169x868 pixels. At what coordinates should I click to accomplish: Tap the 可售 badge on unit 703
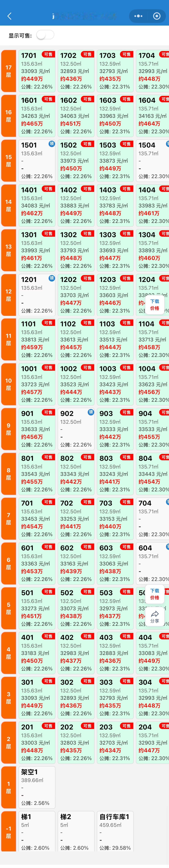coord(127,502)
